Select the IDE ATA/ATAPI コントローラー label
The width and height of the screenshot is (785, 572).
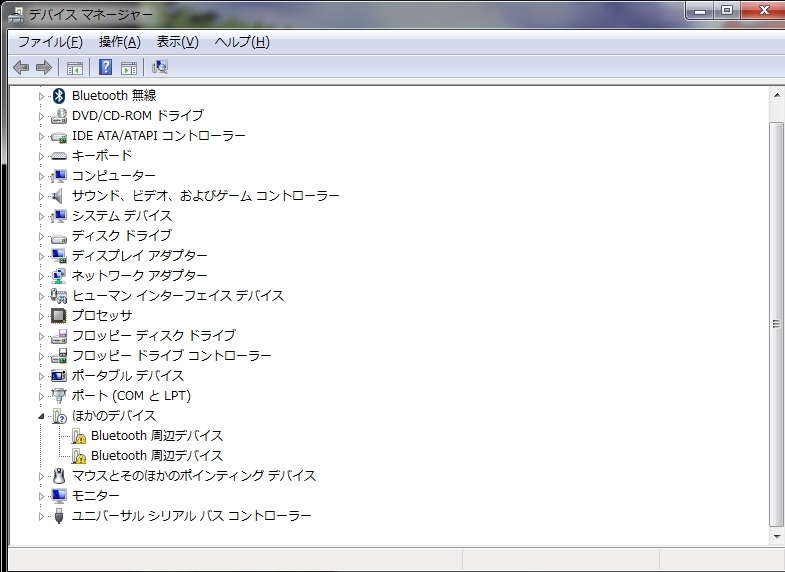click(x=159, y=136)
